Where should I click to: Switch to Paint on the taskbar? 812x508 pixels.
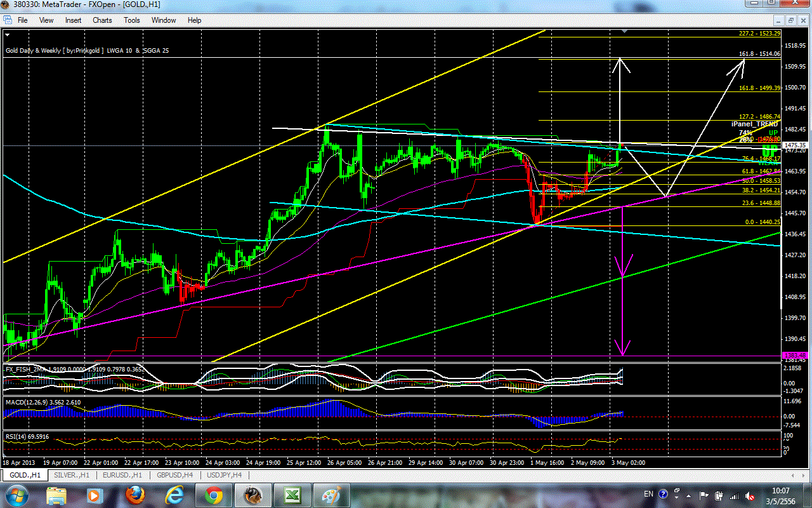(331, 495)
